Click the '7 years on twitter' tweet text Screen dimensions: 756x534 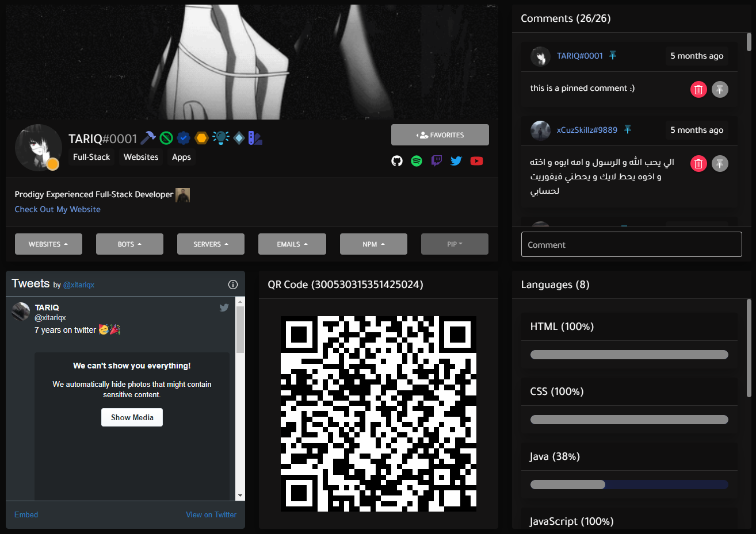click(x=65, y=330)
